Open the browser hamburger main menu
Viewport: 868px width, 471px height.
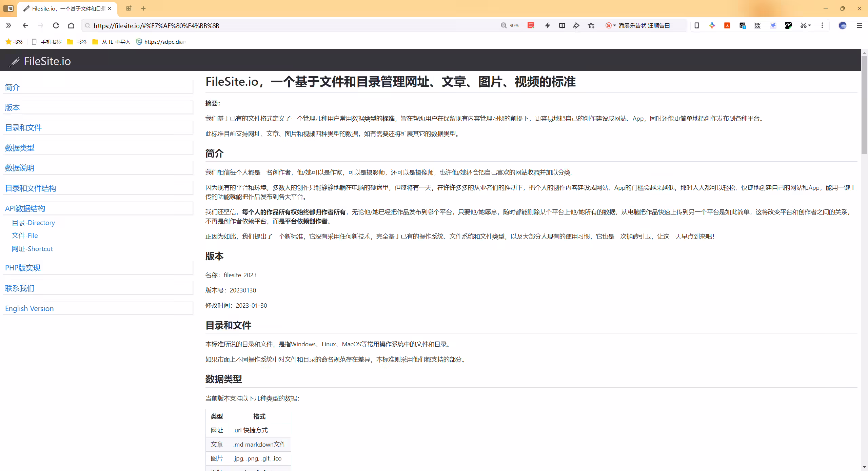pos(860,25)
